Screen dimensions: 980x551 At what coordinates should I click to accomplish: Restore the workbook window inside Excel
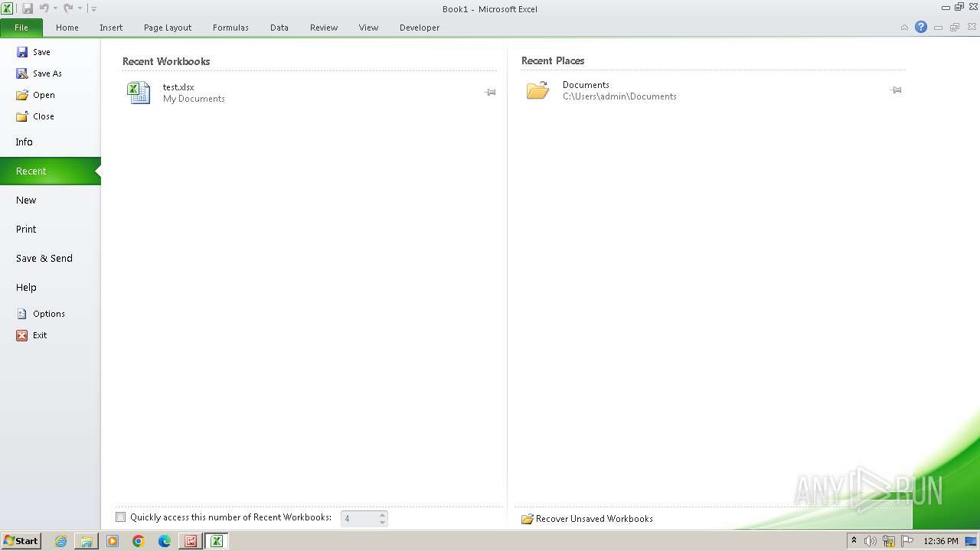pos(955,28)
